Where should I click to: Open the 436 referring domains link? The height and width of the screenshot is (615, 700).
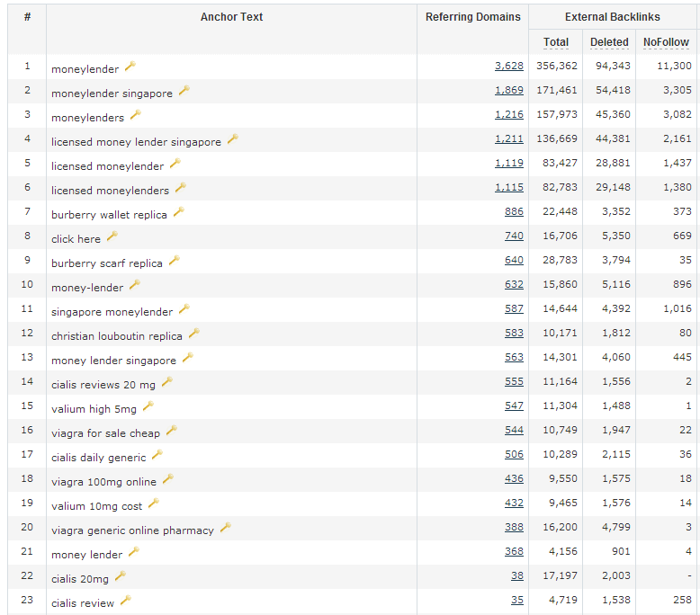point(514,478)
